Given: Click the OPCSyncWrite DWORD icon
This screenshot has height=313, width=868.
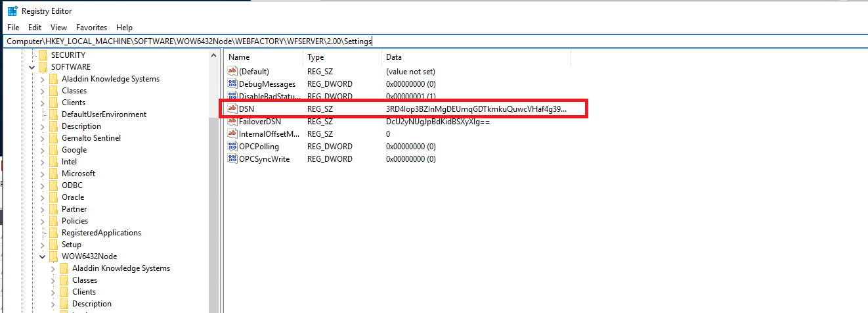Looking at the screenshot, I should click(x=232, y=159).
